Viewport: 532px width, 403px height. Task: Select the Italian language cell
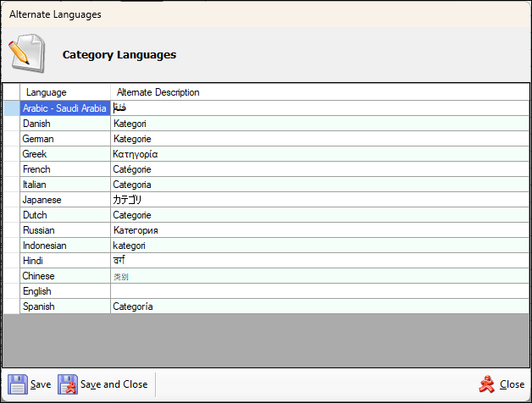pos(65,185)
